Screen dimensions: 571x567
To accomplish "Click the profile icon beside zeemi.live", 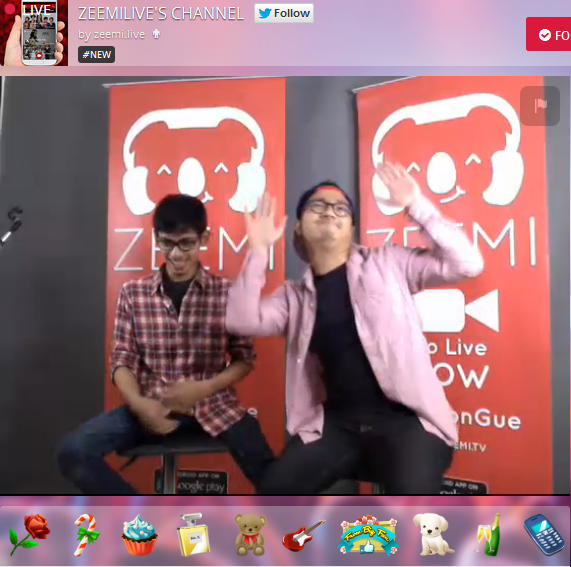I will coord(156,34).
